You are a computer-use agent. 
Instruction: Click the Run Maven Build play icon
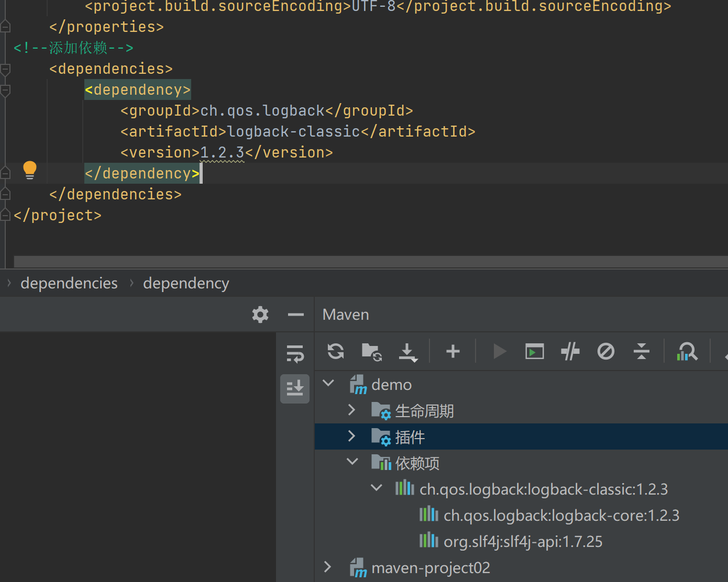(500, 351)
